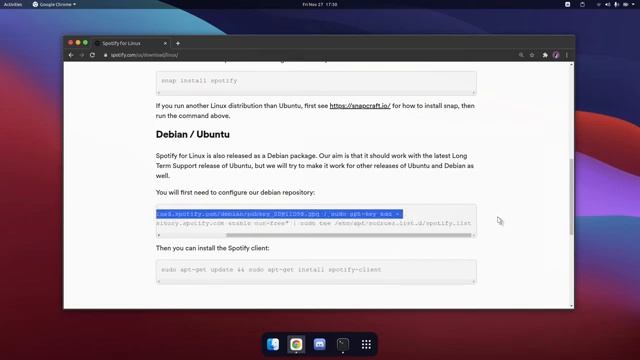Click the highlighted repository key command line
Screen dimensions: 640x360
point(279,214)
